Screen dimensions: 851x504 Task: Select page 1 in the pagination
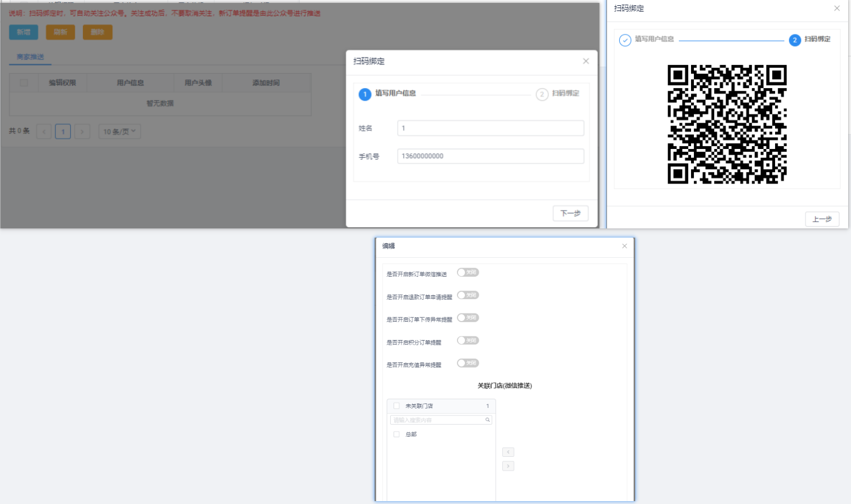click(63, 132)
